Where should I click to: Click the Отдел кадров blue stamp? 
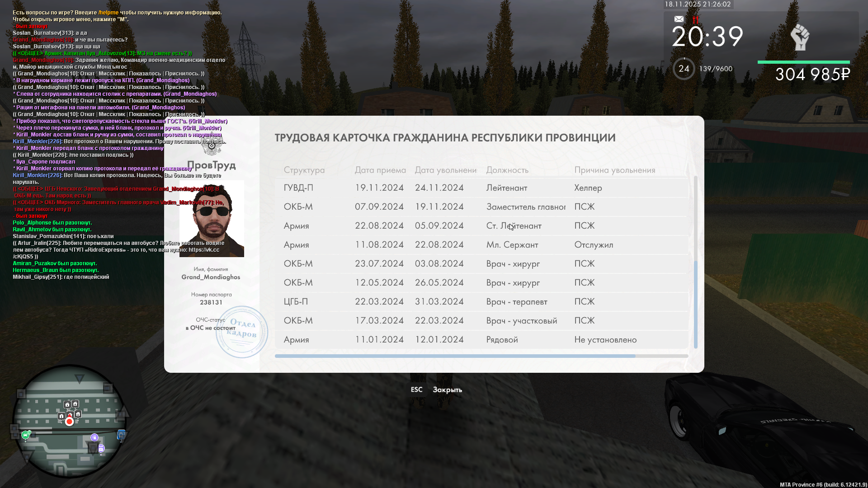click(x=241, y=332)
